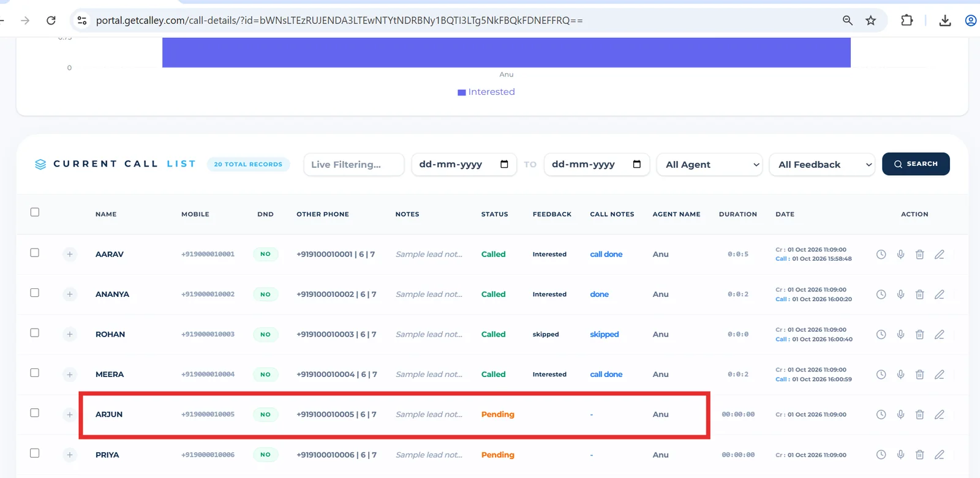Open browser downloads icon

[945, 20]
